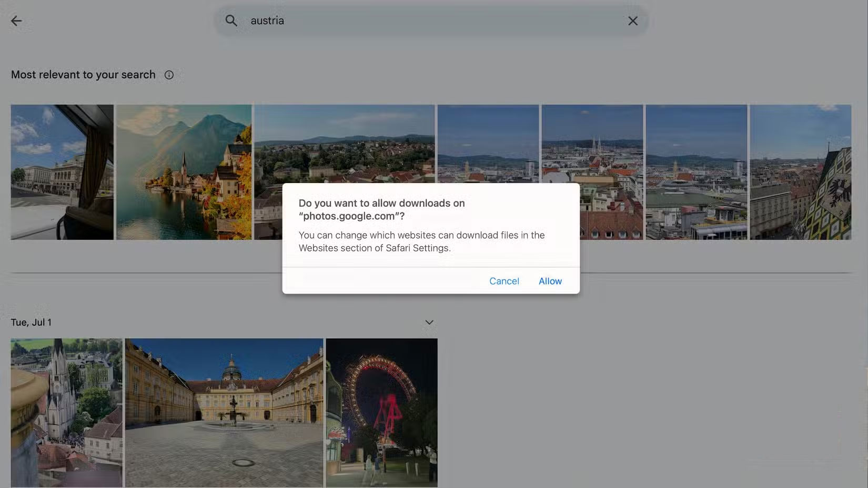Open the info tooltip next to Most relevant

[x=168, y=75]
